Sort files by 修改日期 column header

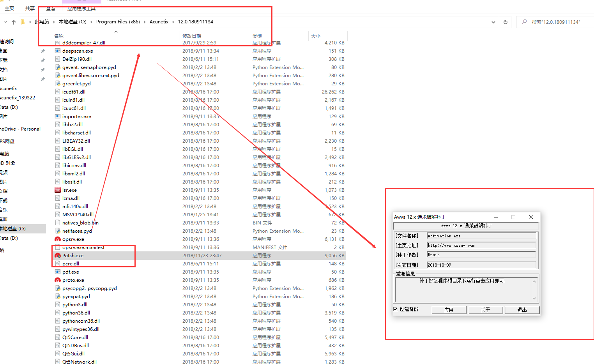[x=192, y=36]
